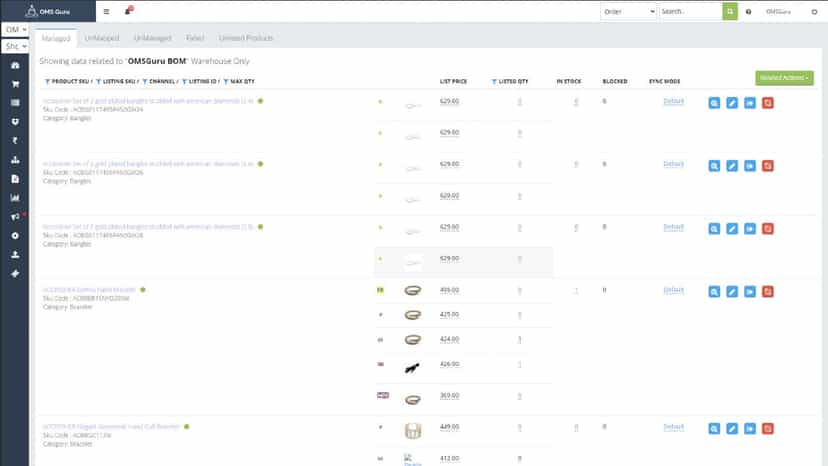The image size is (828, 466).
Task: Click view icon for the 449.00 bracelet row
Action: [x=714, y=428]
